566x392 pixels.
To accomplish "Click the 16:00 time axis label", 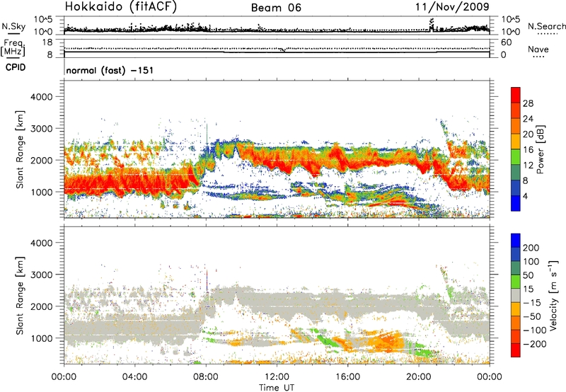I will [347, 377].
